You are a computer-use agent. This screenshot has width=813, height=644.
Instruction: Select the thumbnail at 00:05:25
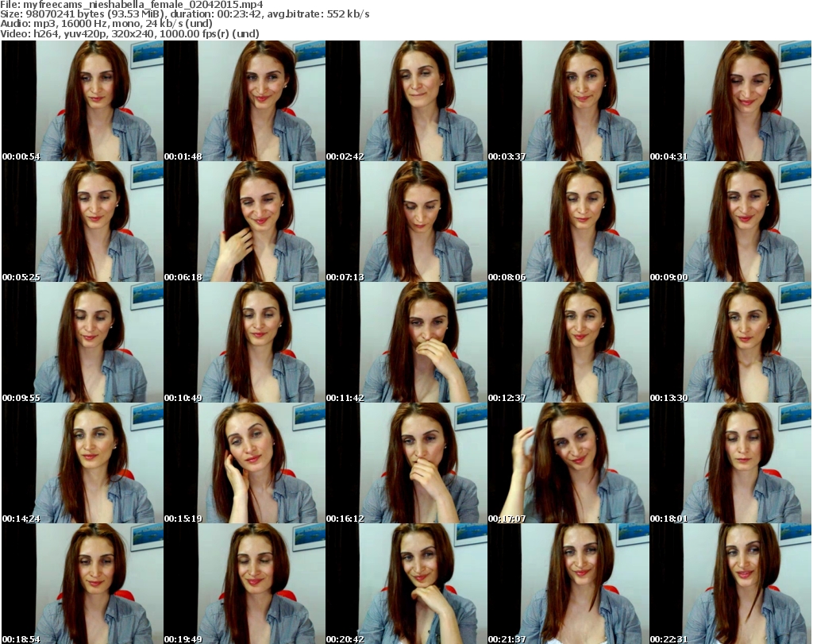(83, 222)
